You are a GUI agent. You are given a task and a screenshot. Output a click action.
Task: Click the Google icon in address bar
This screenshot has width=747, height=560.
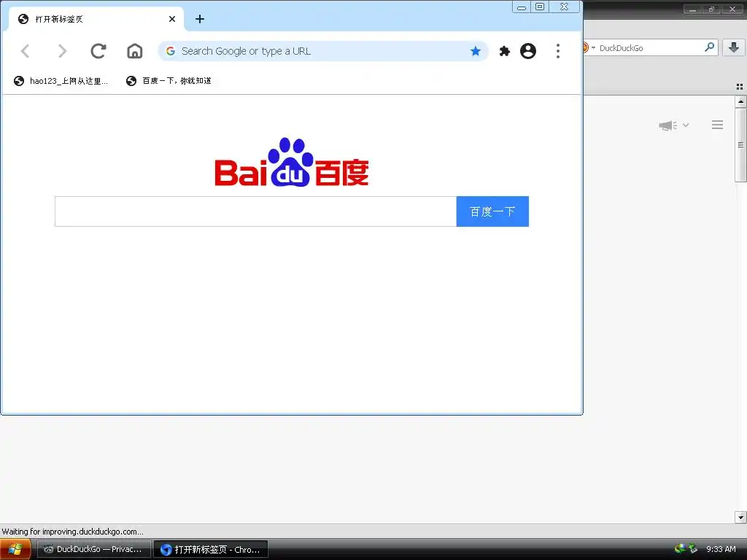click(x=171, y=51)
